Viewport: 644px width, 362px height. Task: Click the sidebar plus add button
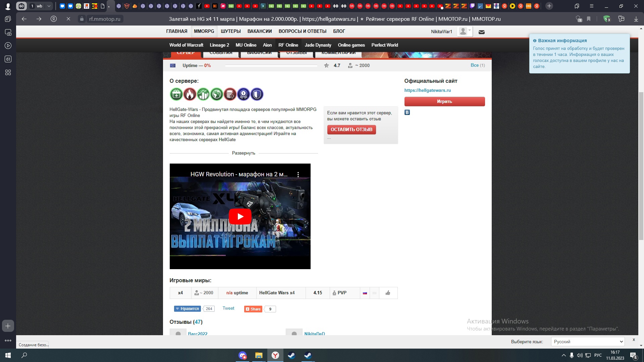8,326
